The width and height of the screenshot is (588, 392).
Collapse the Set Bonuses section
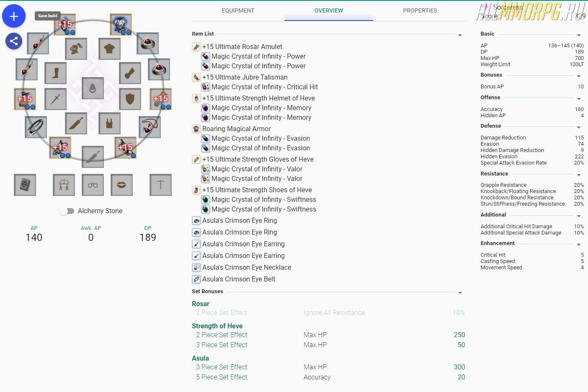pos(460,293)
